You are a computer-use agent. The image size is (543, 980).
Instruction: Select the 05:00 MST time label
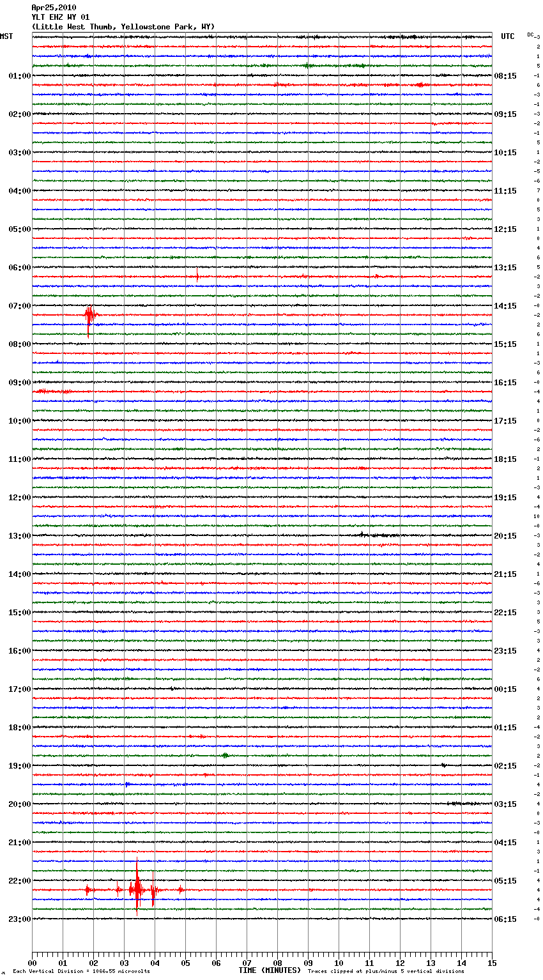pyautogui.click(x=20, y=229)
